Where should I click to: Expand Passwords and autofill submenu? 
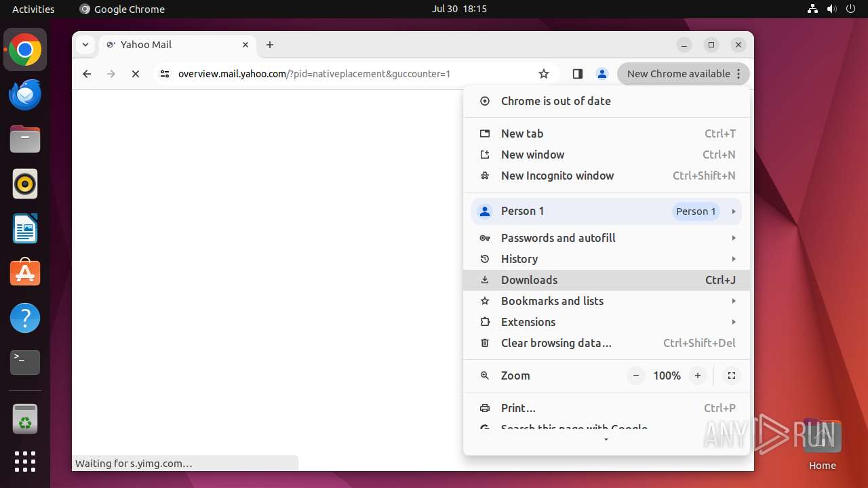[607, 238]
